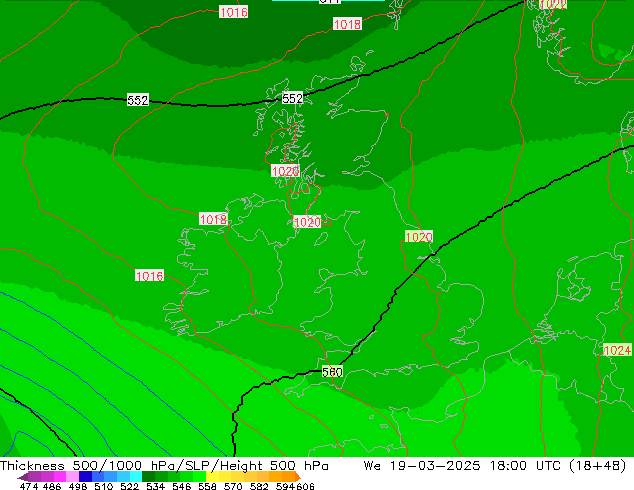634x490 pixels.
Task: Click the 1020 label over western Scotland
Action: pos(285,171)
